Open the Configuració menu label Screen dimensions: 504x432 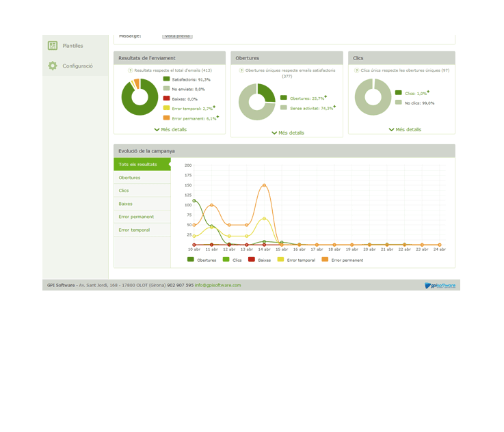77,66
